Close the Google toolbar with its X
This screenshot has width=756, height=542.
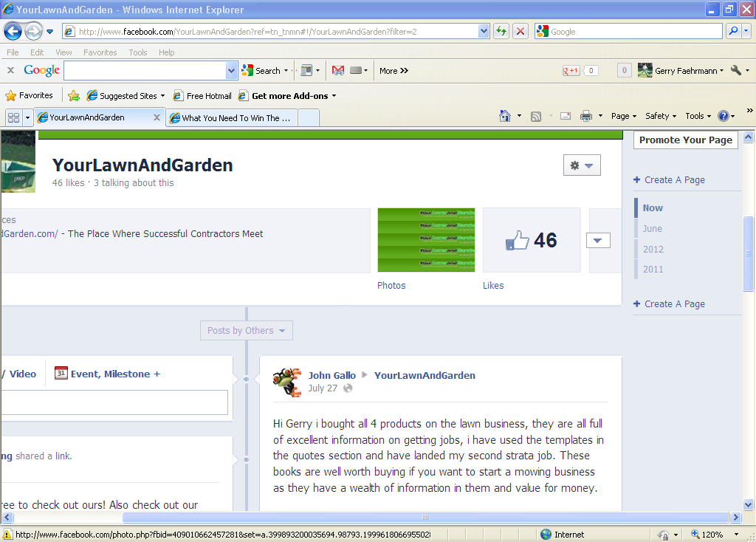[10, 70]
